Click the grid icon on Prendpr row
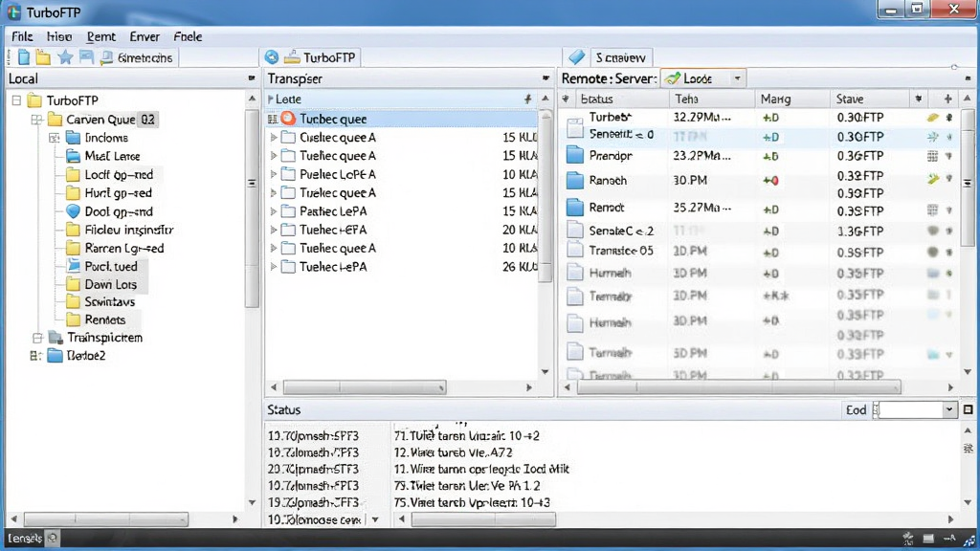 (932, 156)
